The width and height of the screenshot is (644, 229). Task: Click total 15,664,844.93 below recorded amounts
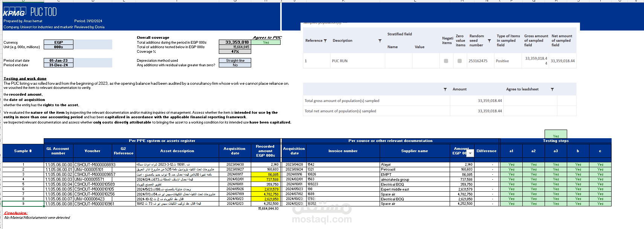click(x=268, y=208)
